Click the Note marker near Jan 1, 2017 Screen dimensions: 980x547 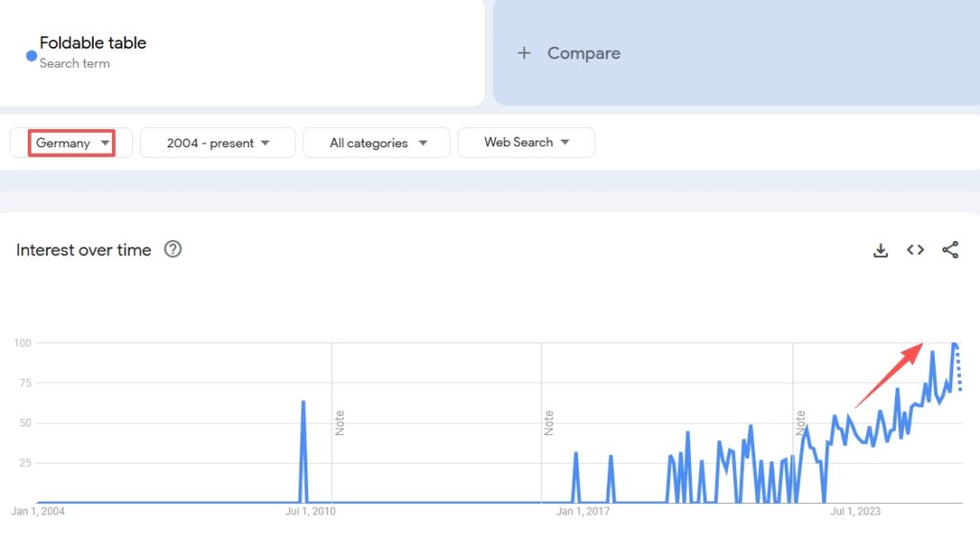(549, 423)
